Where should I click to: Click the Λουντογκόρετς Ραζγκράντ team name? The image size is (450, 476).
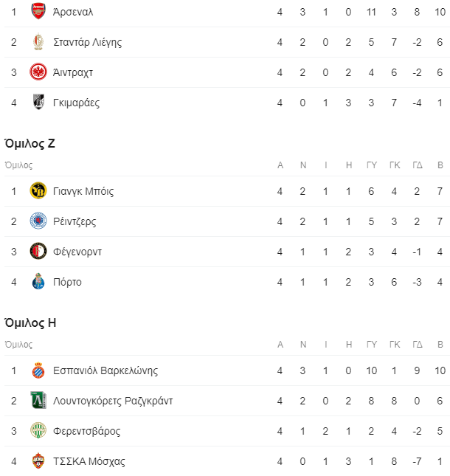[x=113, y=401]
